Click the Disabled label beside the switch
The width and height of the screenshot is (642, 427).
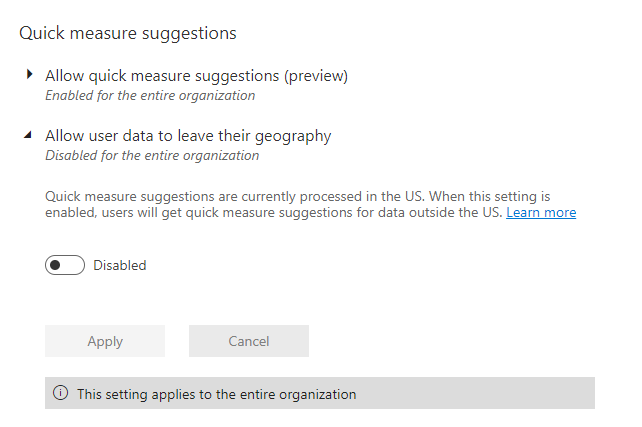[120, 265]
